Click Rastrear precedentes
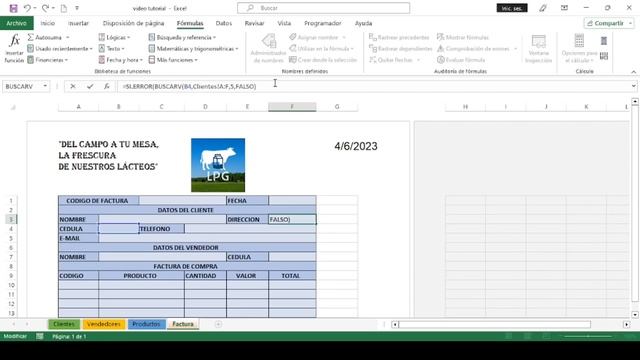This screenshot has width=640, height=360. click(x=399, y=37)
